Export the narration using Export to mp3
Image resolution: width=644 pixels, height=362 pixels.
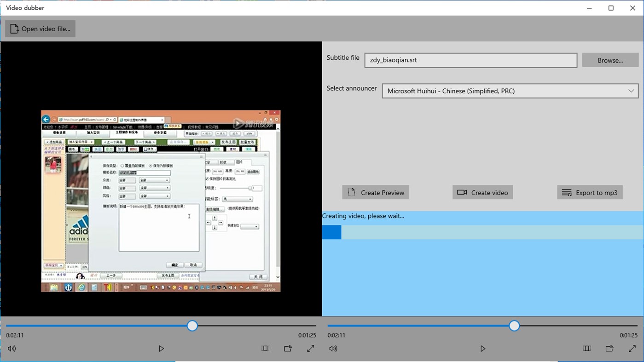(x=590, y=192)
